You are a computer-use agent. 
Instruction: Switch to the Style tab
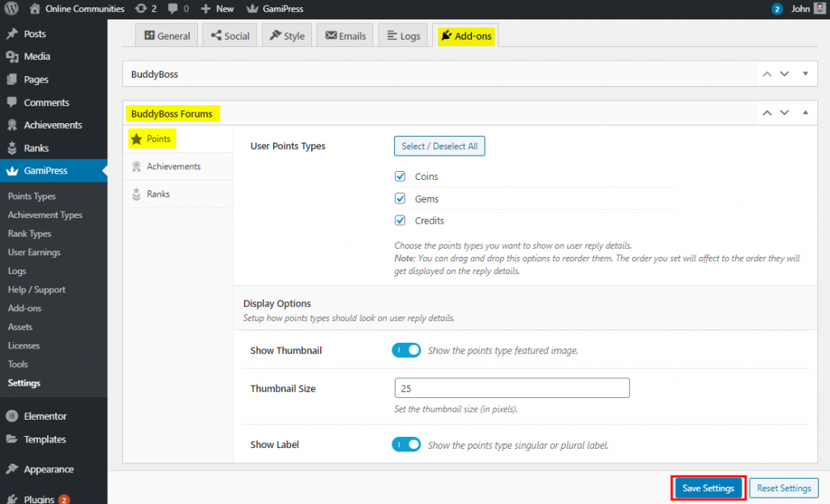click(x=286, y=35)
